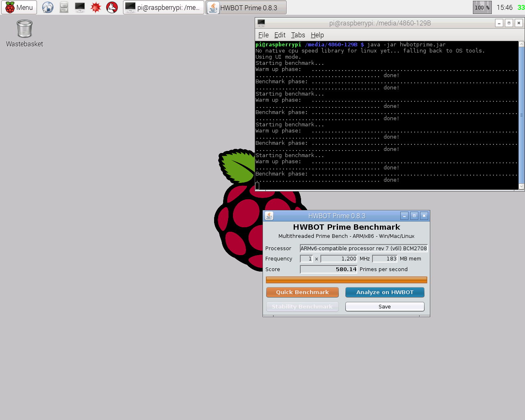The width and height of the screenshot is (525, 420).
Task: Click the CPU usage 100% monitor
Action: [x=482, y=7]
